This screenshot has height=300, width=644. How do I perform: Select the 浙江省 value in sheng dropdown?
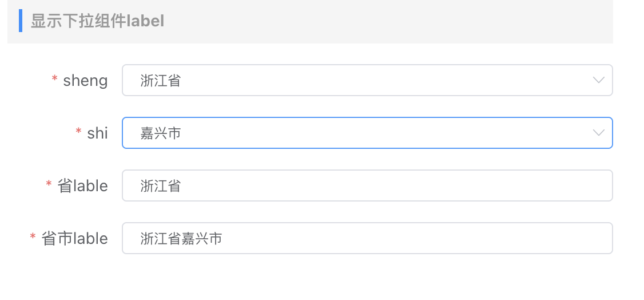161,80
